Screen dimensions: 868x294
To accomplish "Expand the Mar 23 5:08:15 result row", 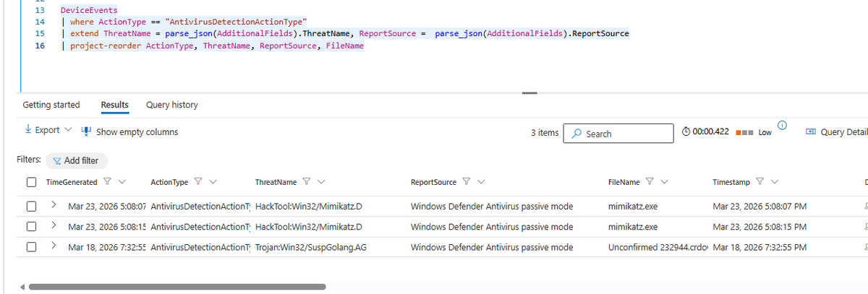I will pos(54,226).
